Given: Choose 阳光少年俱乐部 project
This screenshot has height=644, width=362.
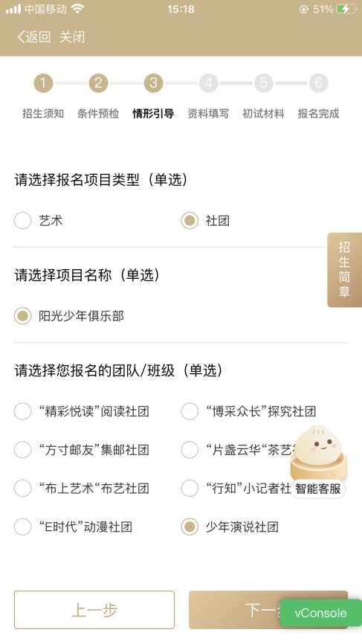Looking at the screenshot, I should pyautogui.click(x=69, y=316).
